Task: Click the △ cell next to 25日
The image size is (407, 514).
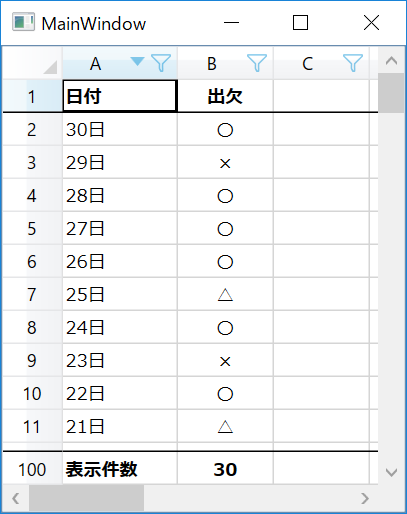Action: [225, 294]
